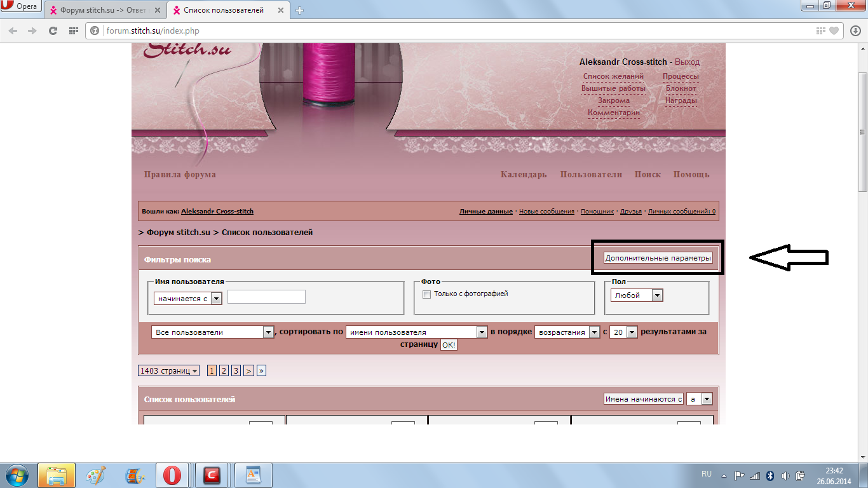Launch Paint from the taskbar palette icon

tap(96, 475)
